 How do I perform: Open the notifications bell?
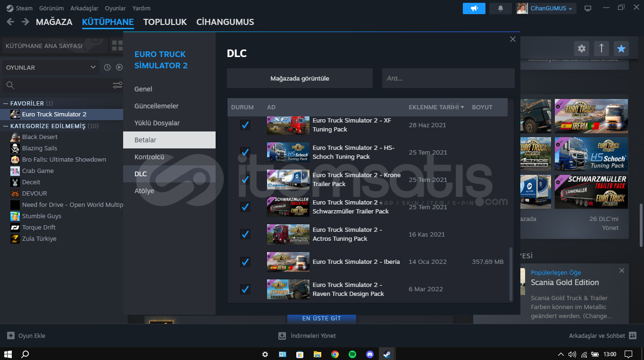(501, 8)
